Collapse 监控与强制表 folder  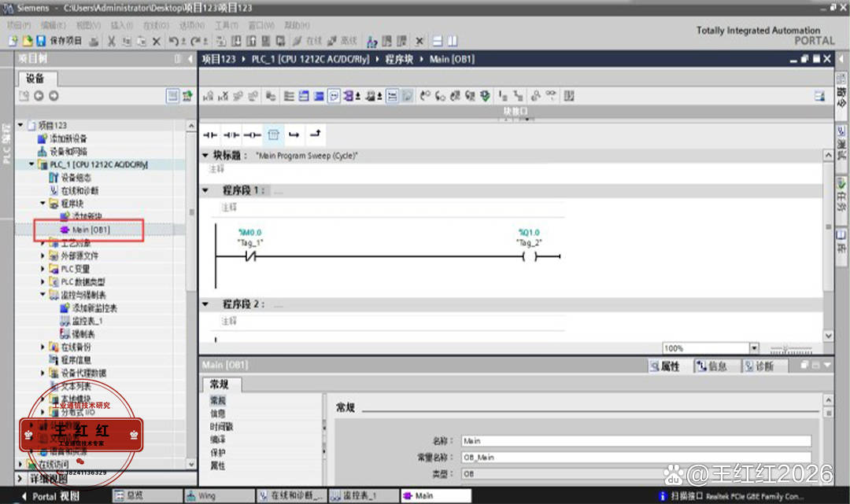click(x=42, y=295)
